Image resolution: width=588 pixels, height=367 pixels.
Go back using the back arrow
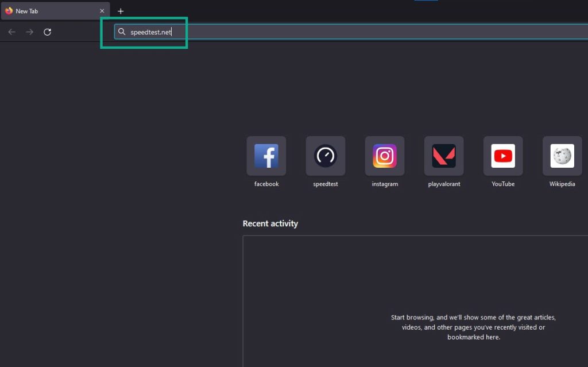12,32
